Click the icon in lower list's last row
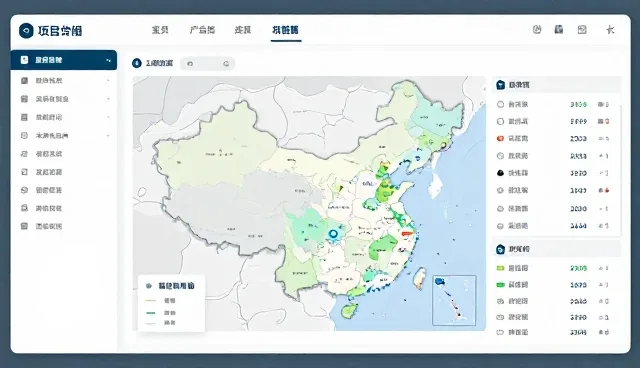This screenshot has width=640, height=368. point(500,332)
